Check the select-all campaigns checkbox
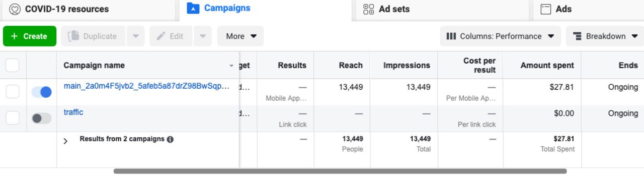 click(x=13, y=65)
